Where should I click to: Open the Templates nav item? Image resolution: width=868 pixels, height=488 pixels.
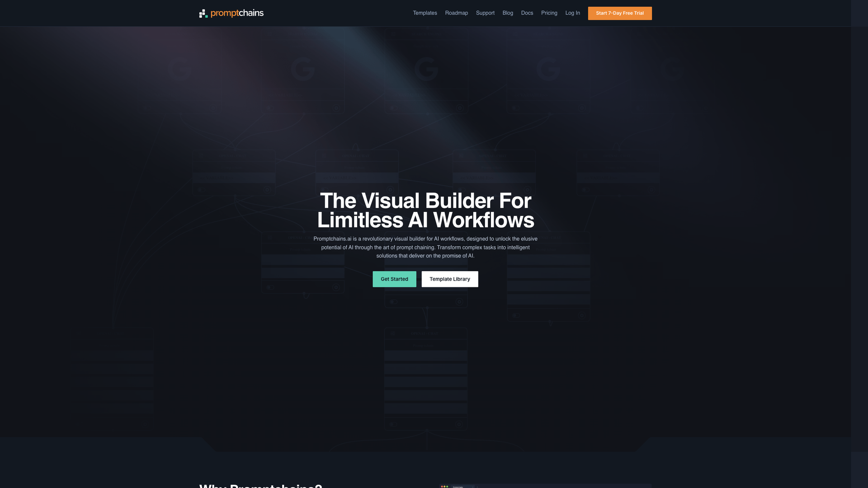(x=425, y=13)
